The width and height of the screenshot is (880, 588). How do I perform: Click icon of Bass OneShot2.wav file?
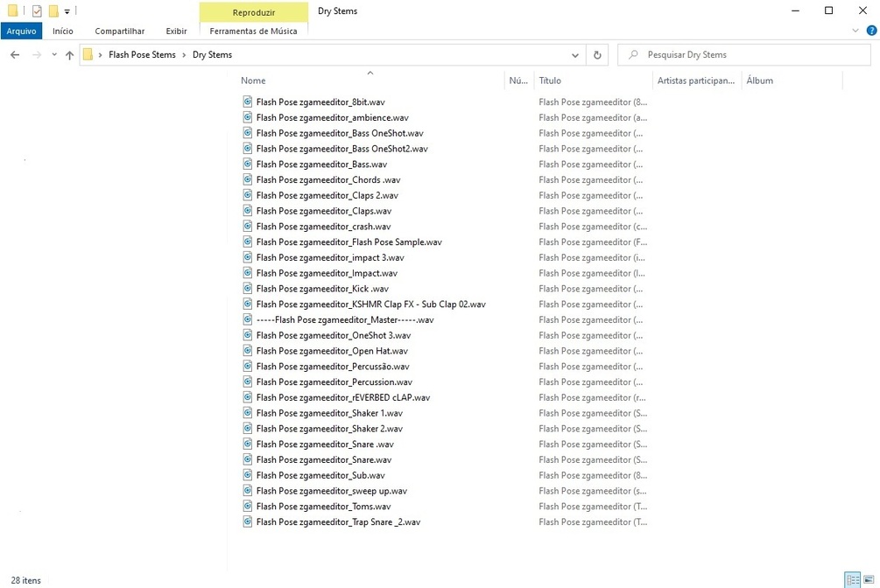pos(247,148)
